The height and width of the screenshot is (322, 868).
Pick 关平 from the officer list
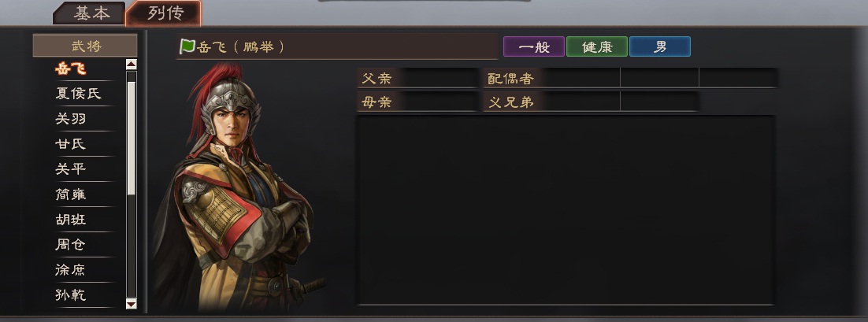point(71,168)
